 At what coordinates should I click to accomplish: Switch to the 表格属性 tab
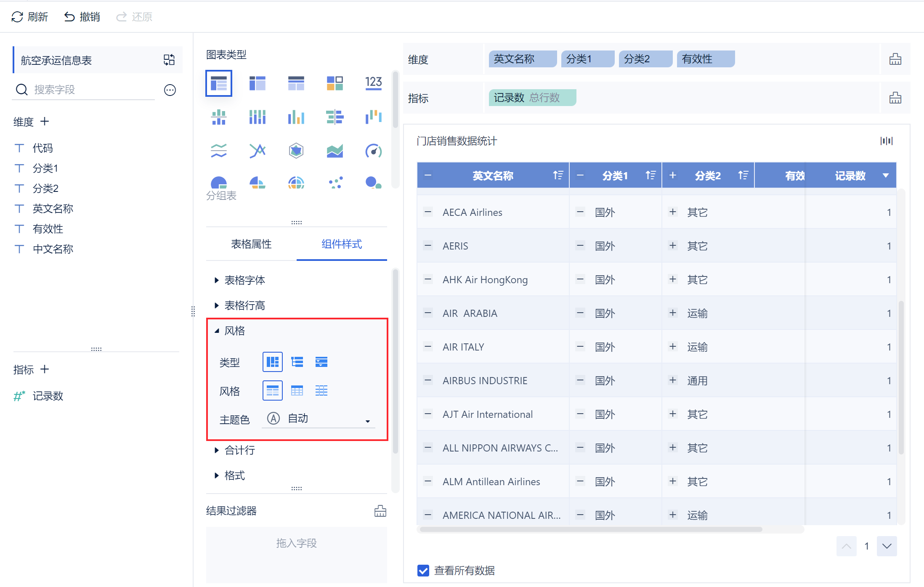[x=251, y=244]
